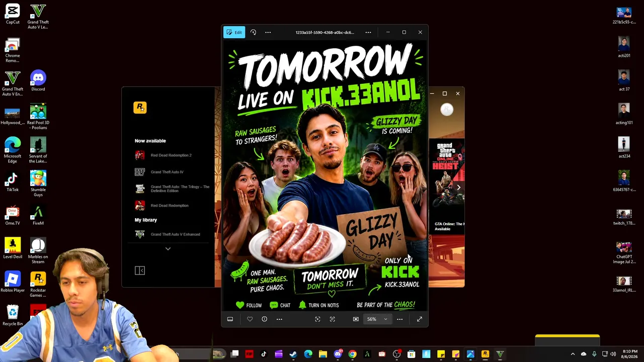The height and width of the screenshot is (362, 644).
Task: Open Google Chrome from the taskbar
Action: click(352, 354)
